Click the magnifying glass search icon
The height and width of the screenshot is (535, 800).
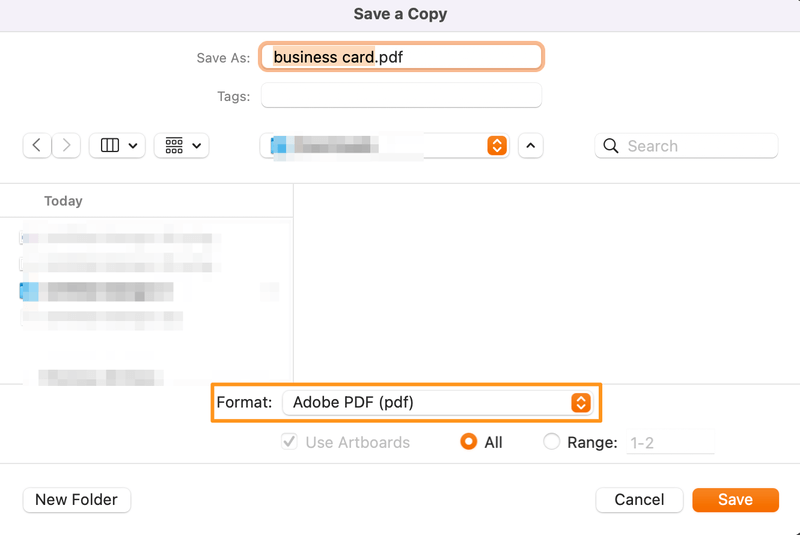pyautogui.click(x=611, y=146)
